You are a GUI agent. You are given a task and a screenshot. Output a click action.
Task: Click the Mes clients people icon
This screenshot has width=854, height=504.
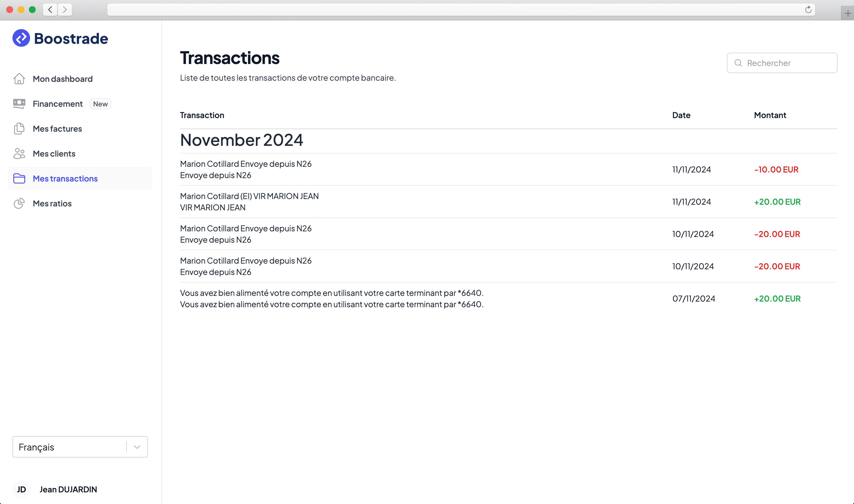(x=19, y=153)
